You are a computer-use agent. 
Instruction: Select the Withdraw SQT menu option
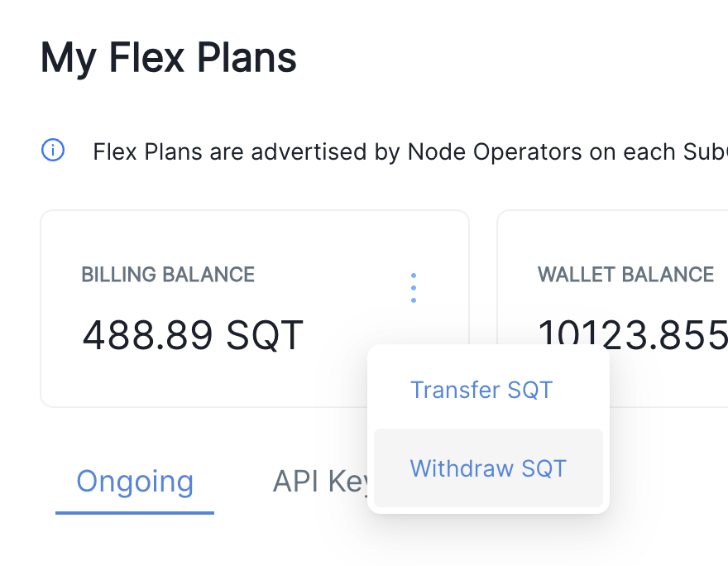488,468
